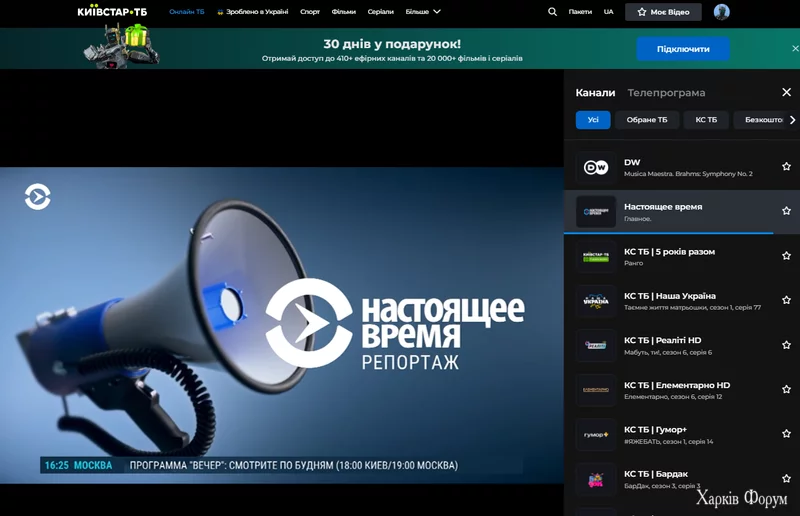Screen dimensions: 800x516
Task: Open КС ТБ | Гумор+ channel title
Action: pyautogui.click(x=655, y=430)
